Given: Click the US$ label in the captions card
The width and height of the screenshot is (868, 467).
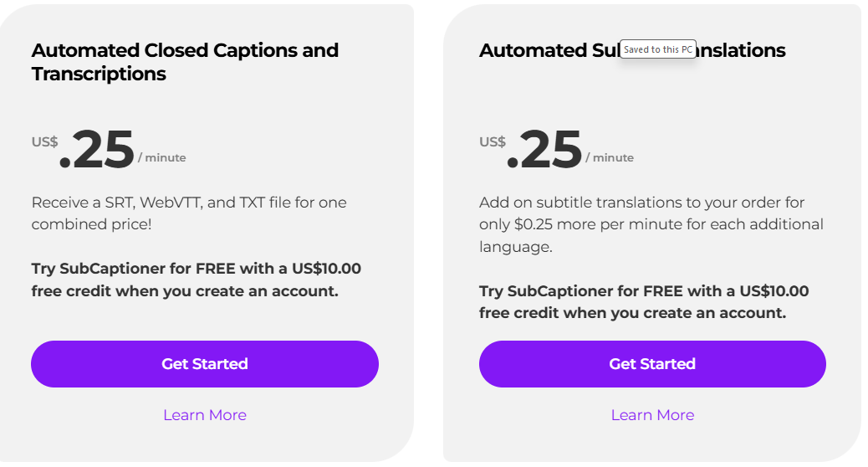Looking at the screenshot, I should 45,141.
